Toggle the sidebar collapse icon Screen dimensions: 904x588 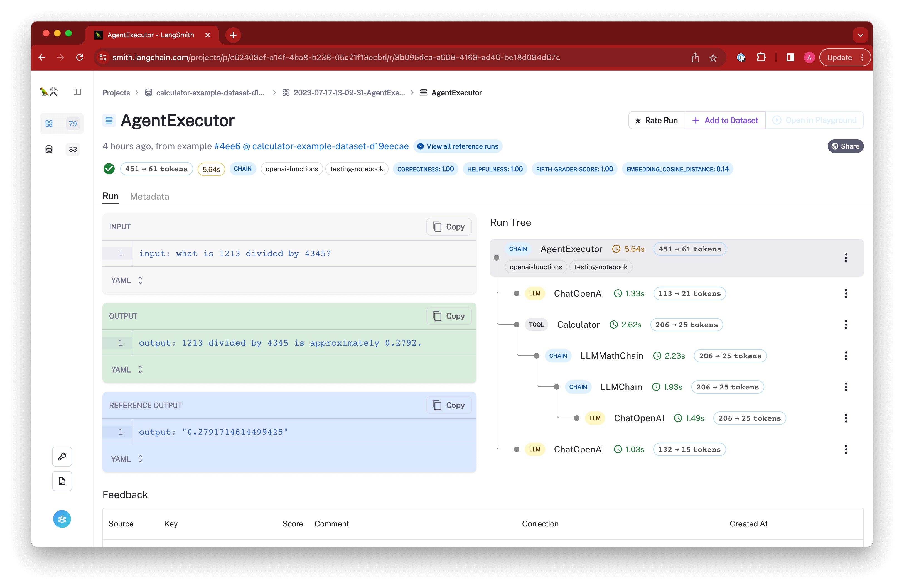coord(77,92)
